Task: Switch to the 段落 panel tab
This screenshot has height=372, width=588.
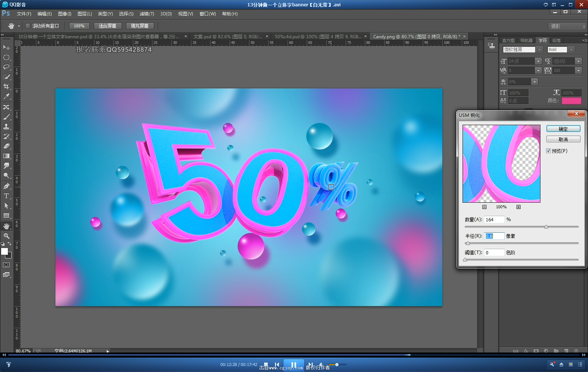Action: (557, 40)
